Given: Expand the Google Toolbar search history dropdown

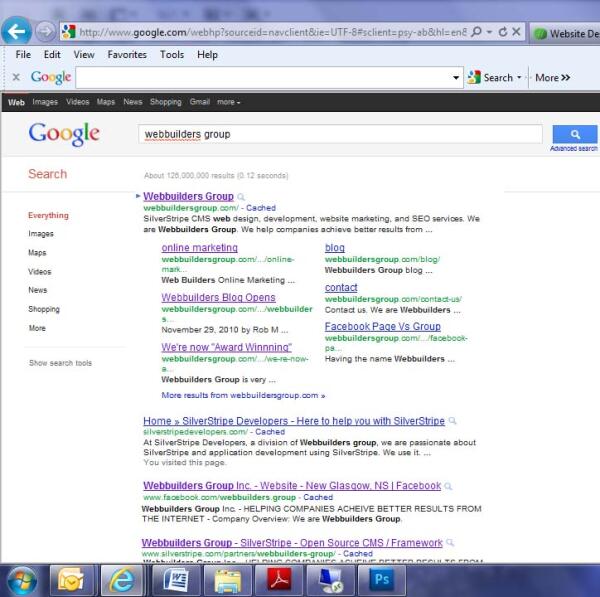Looking at the screenshot, I should (x=456, y=78).
